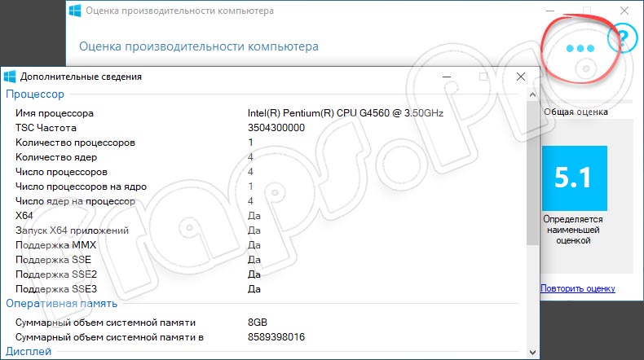The height and width of the screenshot is (360, 644).
Task: Minimize the Дополнительные сведения window
Action: point(447,77)
